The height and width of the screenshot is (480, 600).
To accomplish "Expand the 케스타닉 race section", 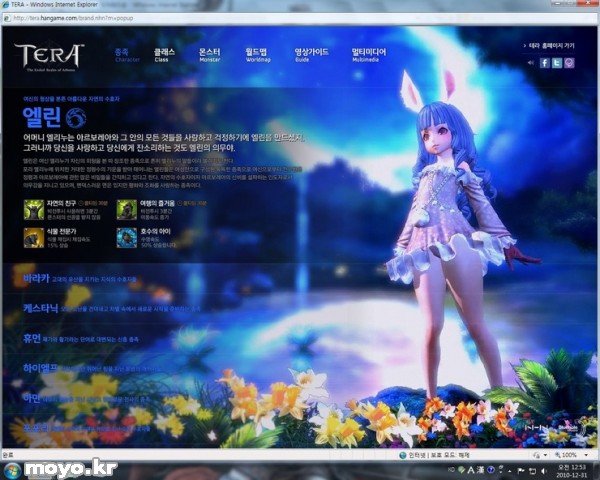I will (x=111, y=308).
